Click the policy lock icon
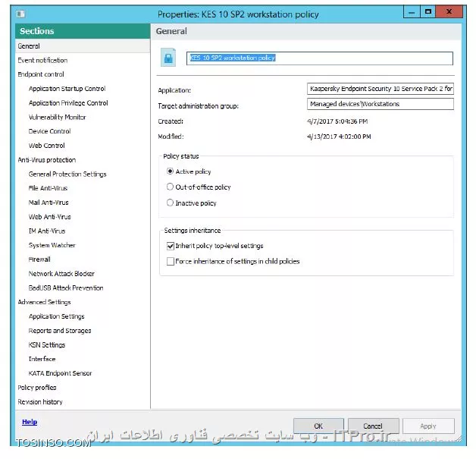 tap(168, 58)
